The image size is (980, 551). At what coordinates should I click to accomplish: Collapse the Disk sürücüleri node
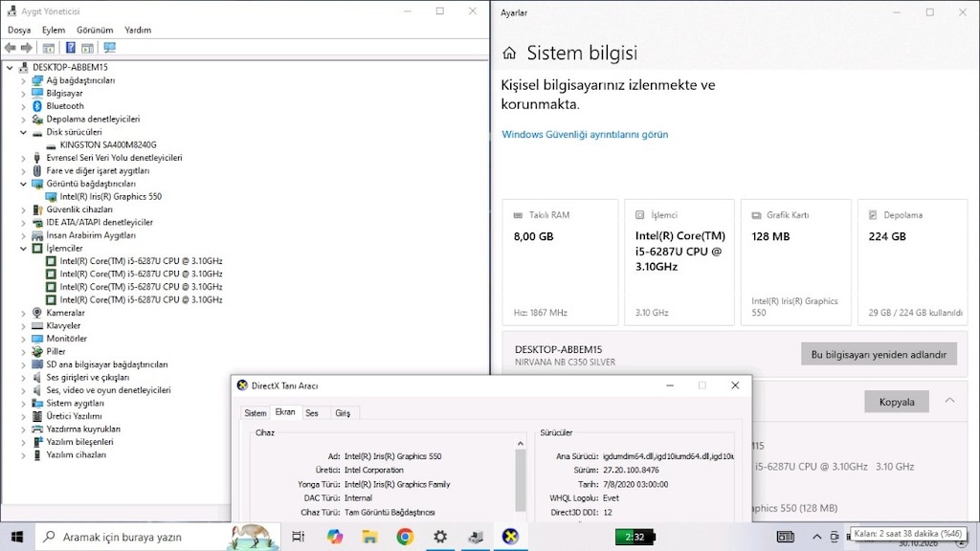point(23,132)
